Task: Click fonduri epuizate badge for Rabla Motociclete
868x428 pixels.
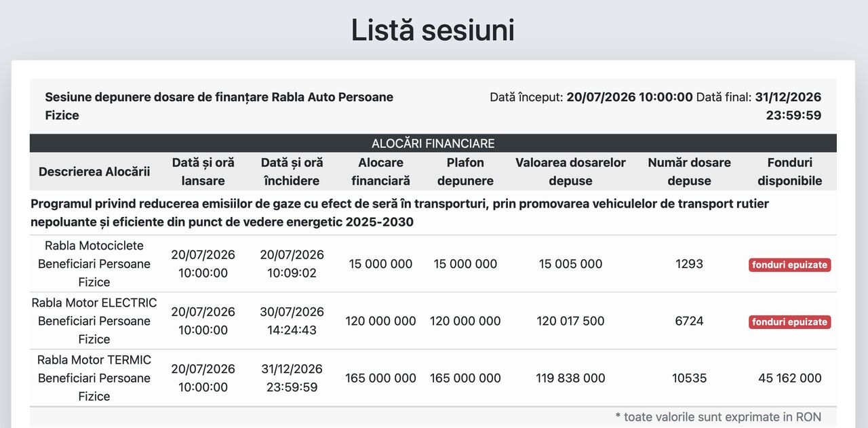Action: [790, 265]
